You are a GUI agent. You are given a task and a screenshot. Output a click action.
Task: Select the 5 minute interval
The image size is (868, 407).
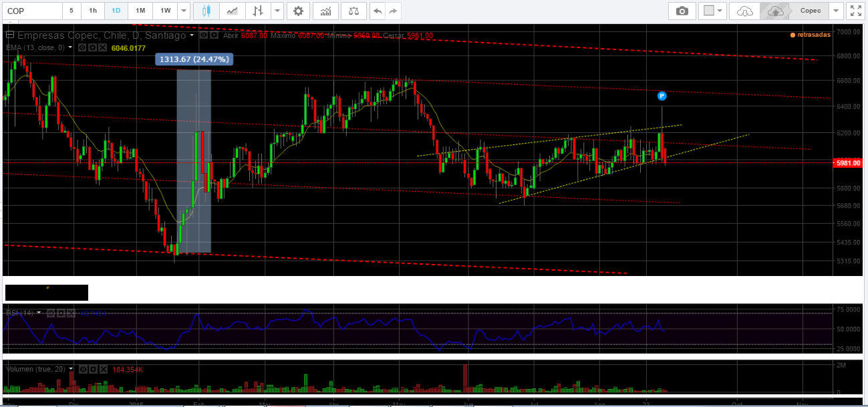coord(71,11)
